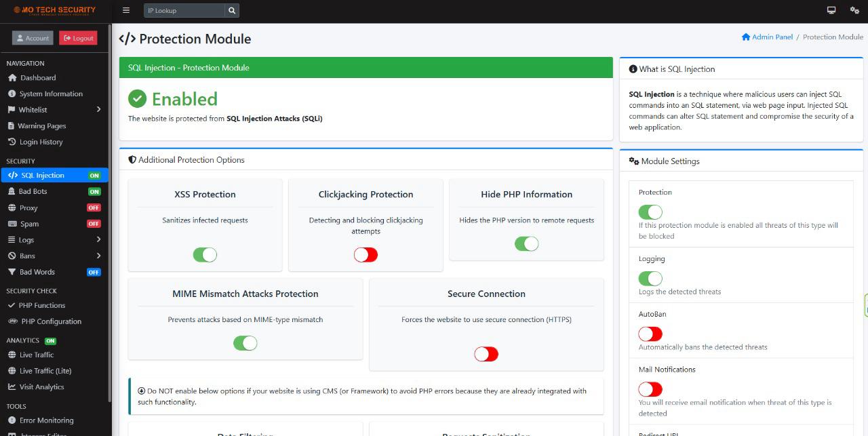Screen dimensions: 868x436
Task: Click the Error Monitoring icon
Action: (12, 420)
